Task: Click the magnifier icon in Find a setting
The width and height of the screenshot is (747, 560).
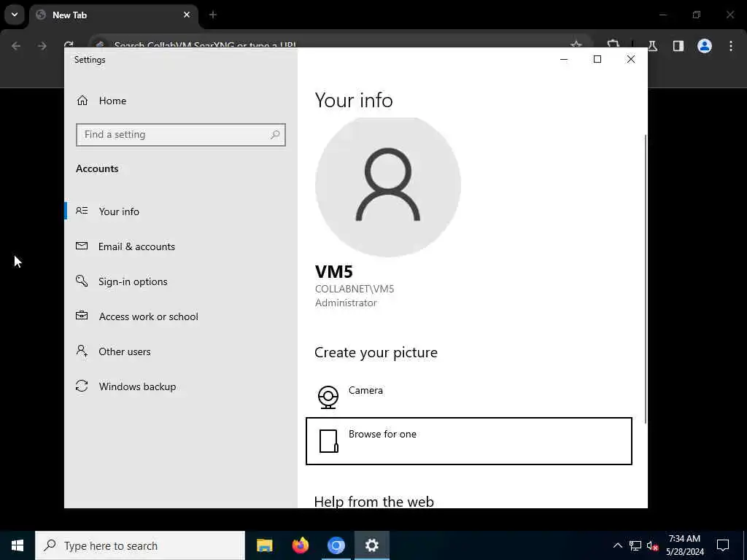Action: pyautogui.click(x=275, y=135)
